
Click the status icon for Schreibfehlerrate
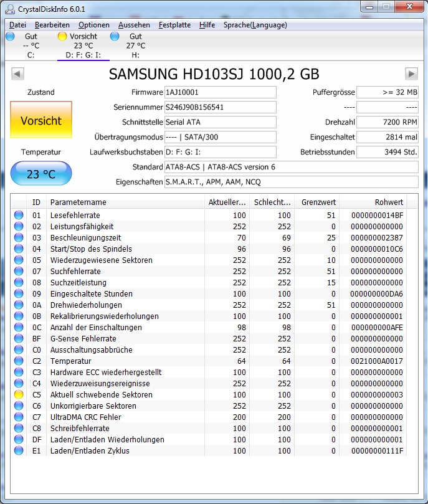19,428
